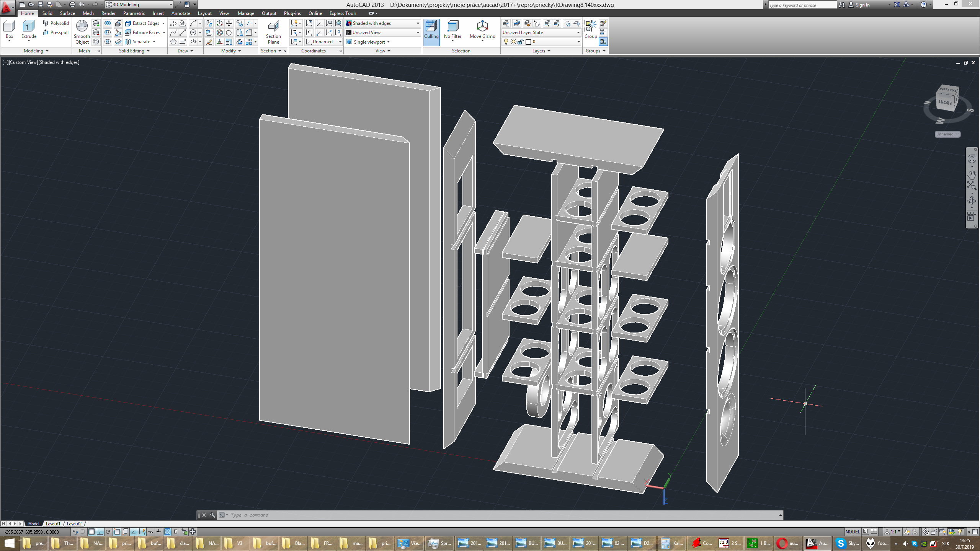Click the layer 0 white color swatch
The width and height of the screenshot is (980, 551).
click(528, 42)
